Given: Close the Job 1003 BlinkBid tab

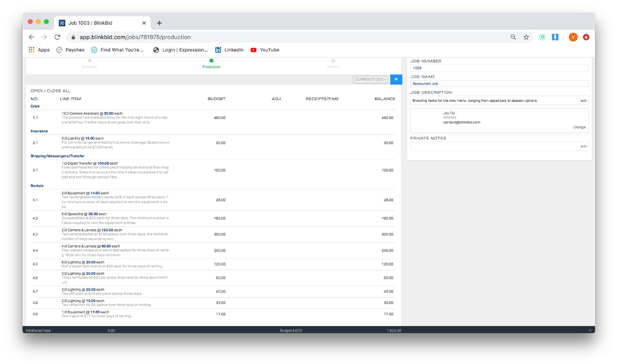Looking at the screenshot, I should (x=144, y=23).
